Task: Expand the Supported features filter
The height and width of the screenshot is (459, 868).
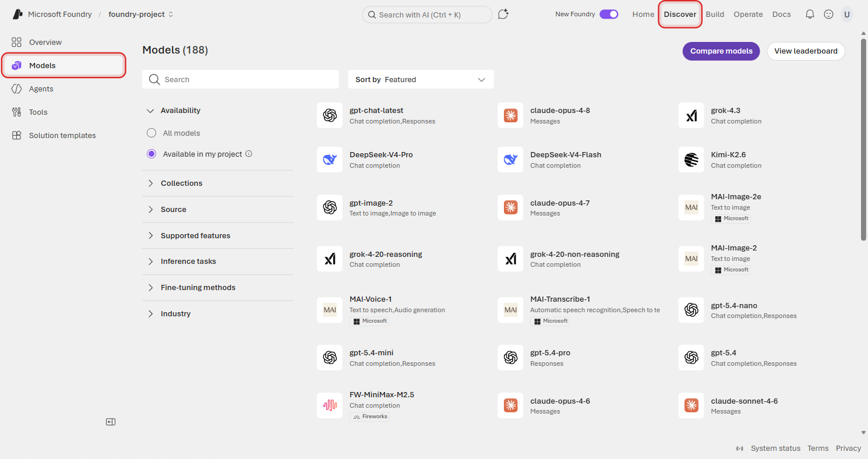Action: coord(218,235)
